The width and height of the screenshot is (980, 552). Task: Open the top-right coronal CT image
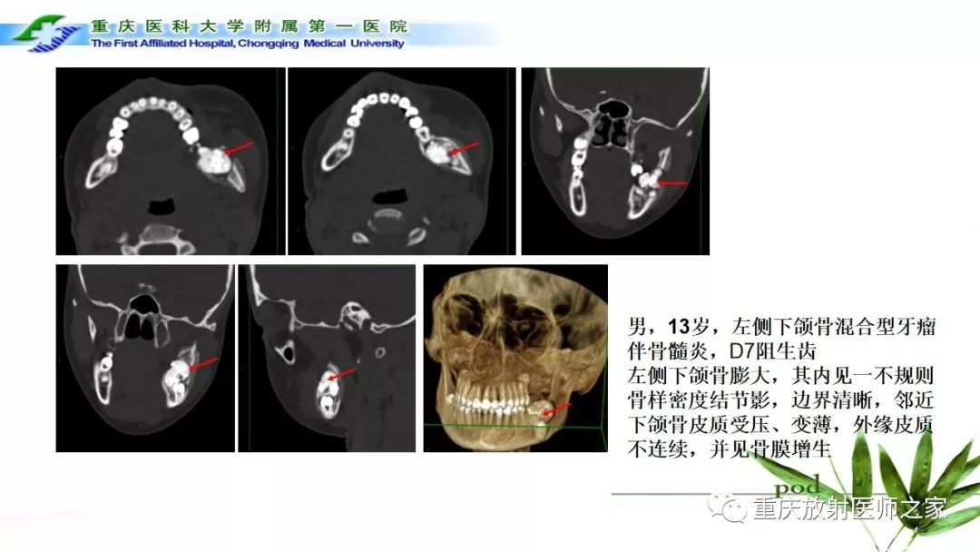point(614,161)
